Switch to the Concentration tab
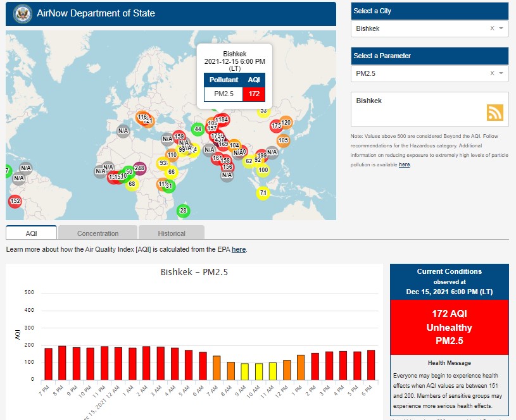The height and width of the screenshot is (420, 516). coord(98,233)
